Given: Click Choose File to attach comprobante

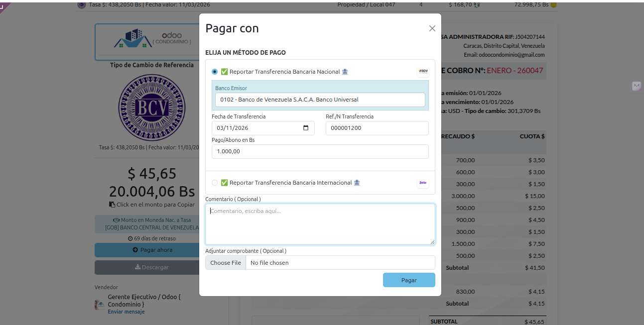Looking at the screenshot, I should [x=226, y=263].
